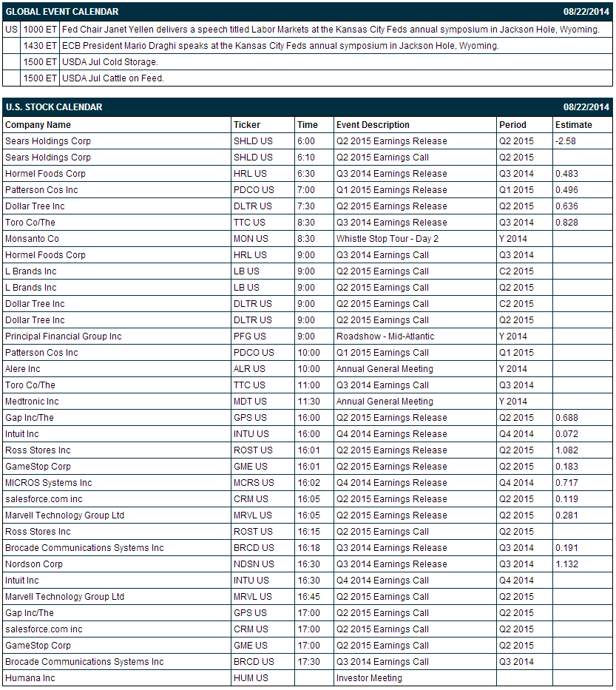Open Monsanto Co Whistle Stop Tour entry
Image resolution: width=616 pixels, height=690 pixels.
(x=387, y=239)
